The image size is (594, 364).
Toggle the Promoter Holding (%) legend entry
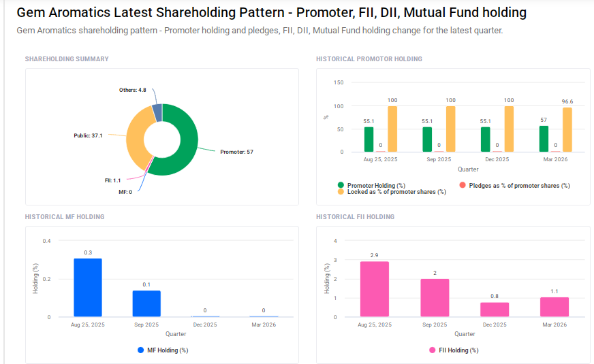click(372, 186)
